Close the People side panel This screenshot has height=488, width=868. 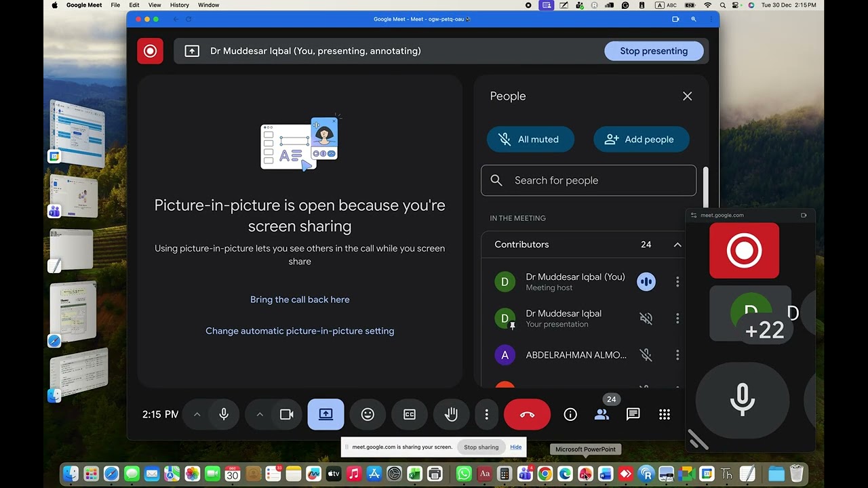click(x=687, y=96)
